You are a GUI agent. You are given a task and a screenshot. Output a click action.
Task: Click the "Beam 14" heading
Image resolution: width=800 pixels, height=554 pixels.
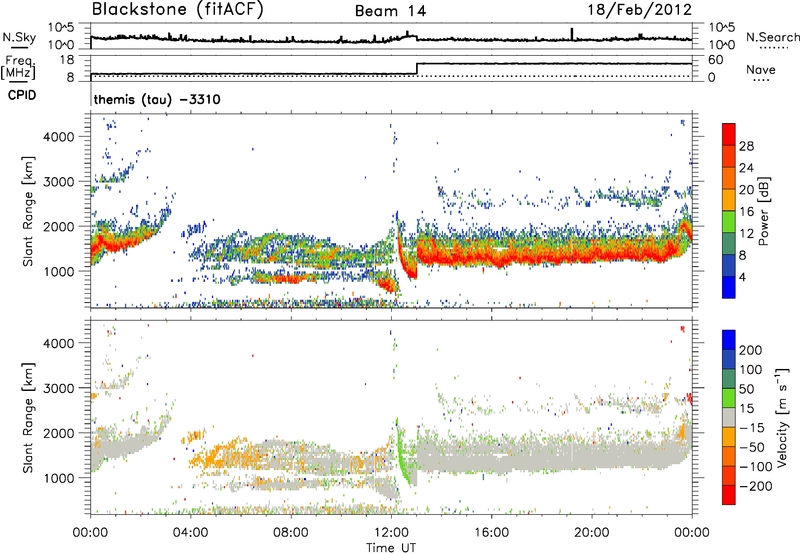coord(390,11)
